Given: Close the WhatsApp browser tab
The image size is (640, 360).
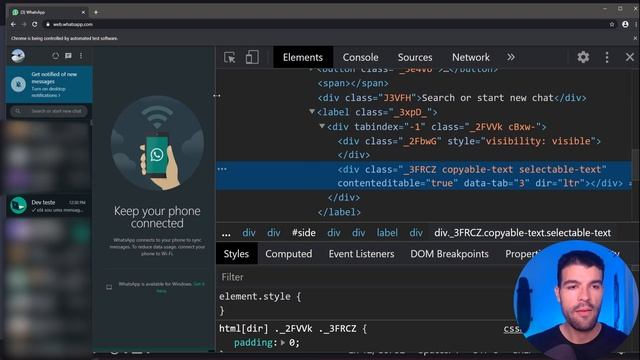Looking at the screenshot, I should coord(83,12).
